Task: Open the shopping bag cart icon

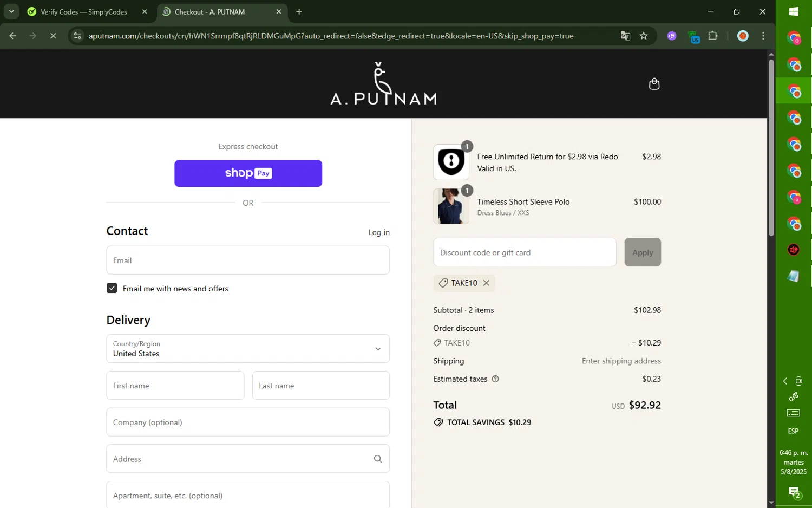Action: point(654,84)
